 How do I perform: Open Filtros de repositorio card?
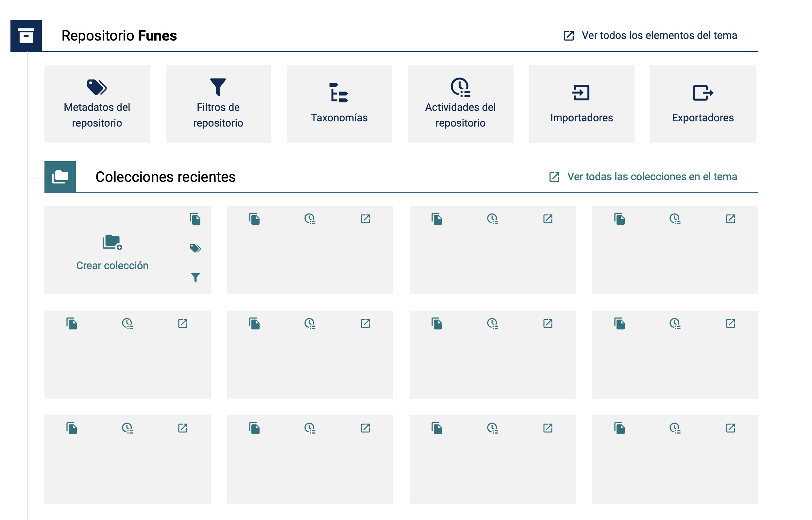click(218, 104)
